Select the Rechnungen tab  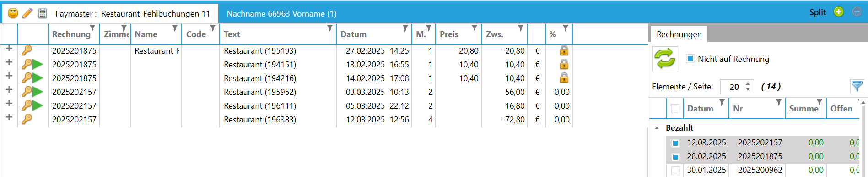(679, 34)
